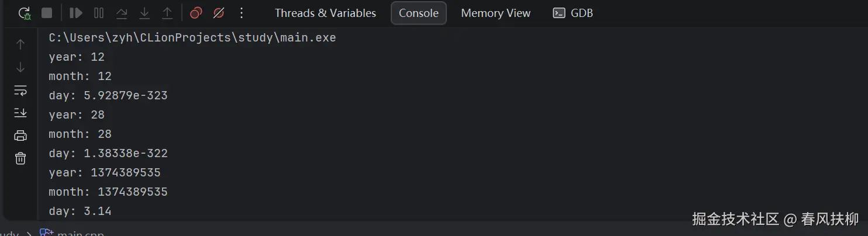Click the Rerun debug icon

(24, 13)
